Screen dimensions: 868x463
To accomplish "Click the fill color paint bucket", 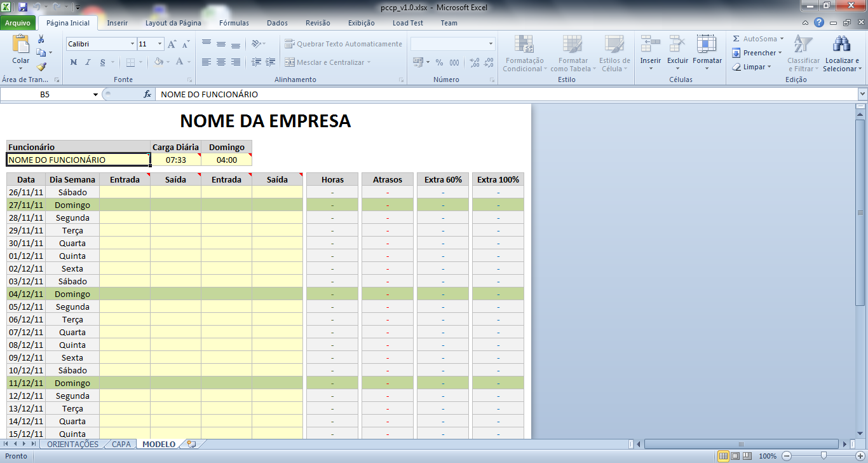I will pos(158,62).
